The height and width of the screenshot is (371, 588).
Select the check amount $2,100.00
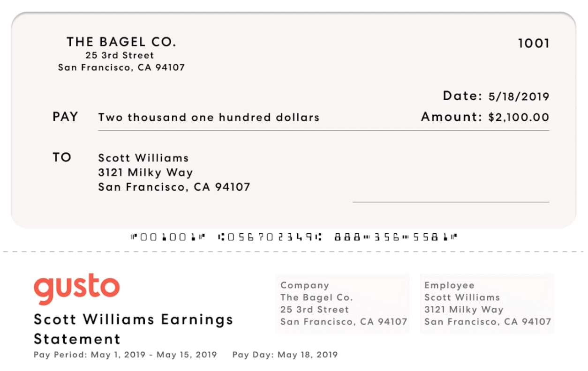coord(519,117)
